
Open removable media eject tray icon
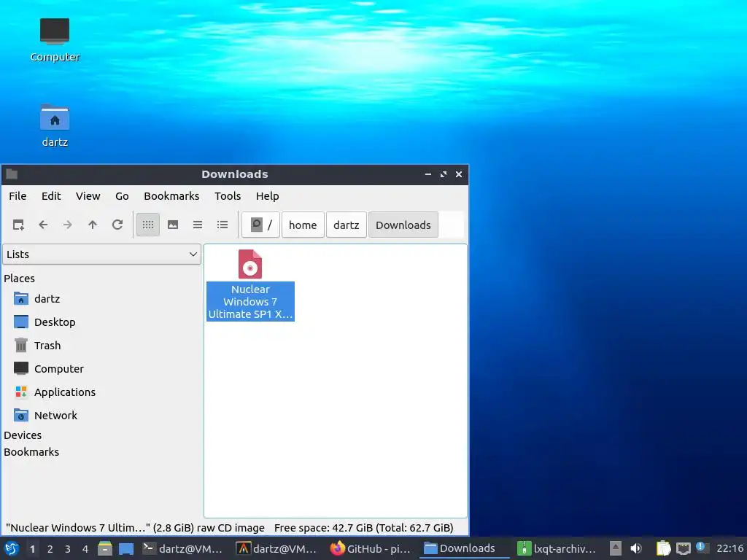pyautogui.click(x=616, y=548)
